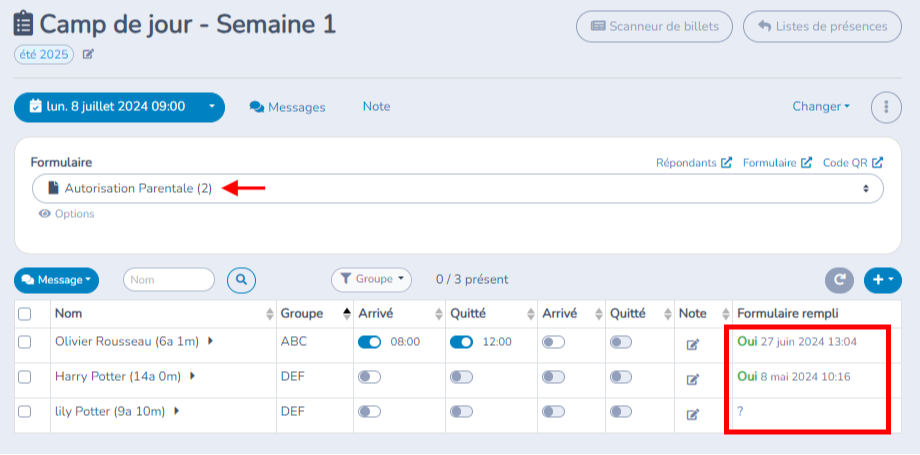
Task: Edit the été 2025 tag pencil icon
Action: click(x=88, y=55)
